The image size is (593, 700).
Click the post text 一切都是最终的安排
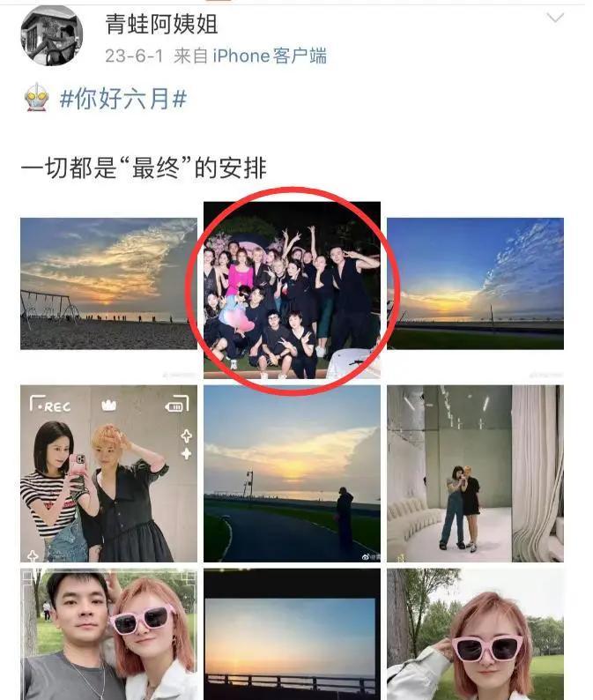pos(144,168)
